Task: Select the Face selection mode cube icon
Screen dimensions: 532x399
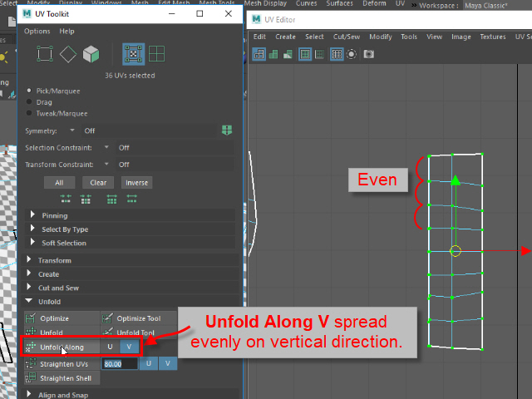Action: (x=91, y=54)
